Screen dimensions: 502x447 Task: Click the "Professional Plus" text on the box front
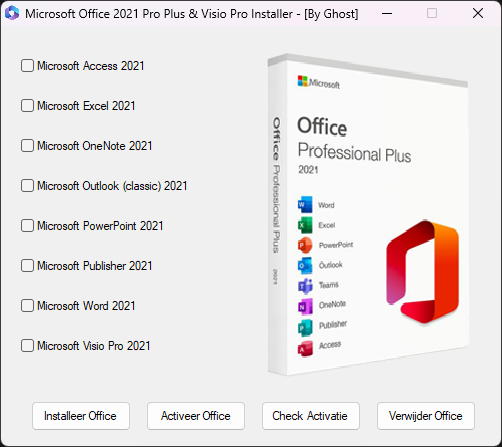pos(354,153)
